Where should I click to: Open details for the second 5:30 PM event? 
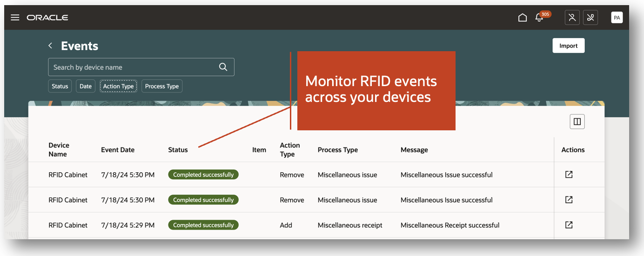pos(569,200)
